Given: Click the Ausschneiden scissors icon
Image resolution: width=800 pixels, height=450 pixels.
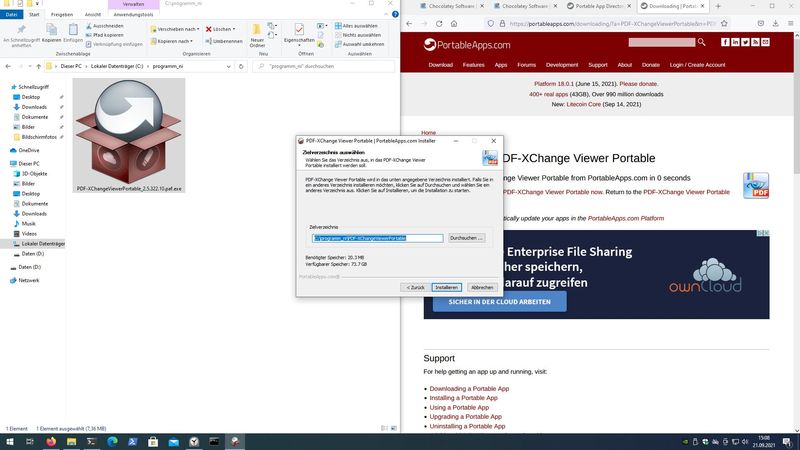Looking at the screenshot, I should (105, 26).
